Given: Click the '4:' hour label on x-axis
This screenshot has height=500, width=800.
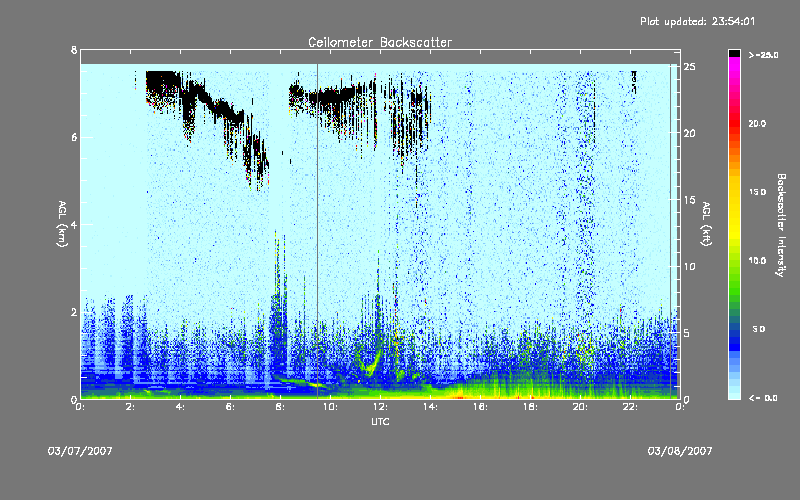Looking at the screenshot, I should coord(180,407).
